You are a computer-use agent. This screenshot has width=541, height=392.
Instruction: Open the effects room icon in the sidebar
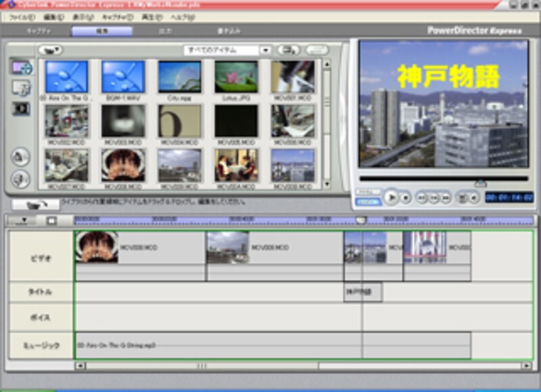pos(21,109)
